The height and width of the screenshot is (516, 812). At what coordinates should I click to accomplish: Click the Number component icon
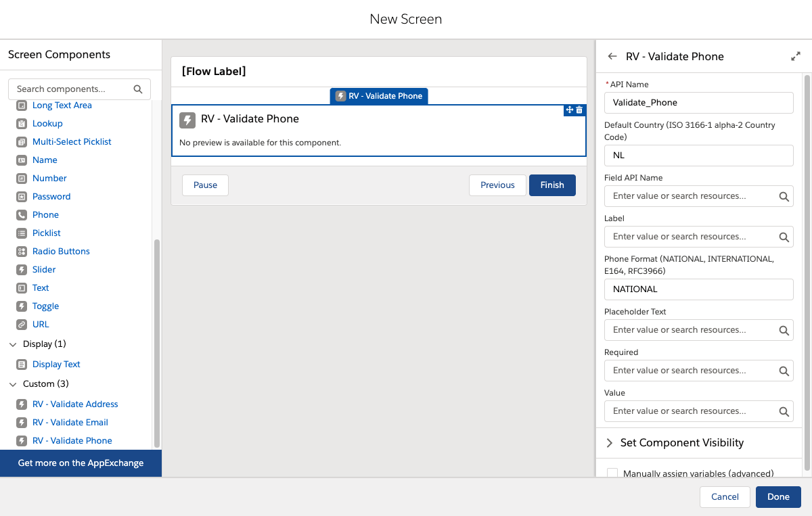22,179
